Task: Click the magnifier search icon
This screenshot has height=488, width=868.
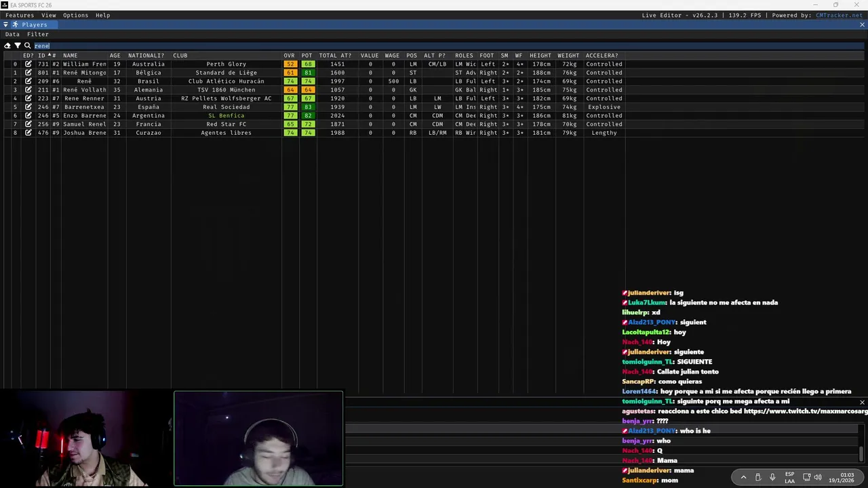Action: point(28,45)
